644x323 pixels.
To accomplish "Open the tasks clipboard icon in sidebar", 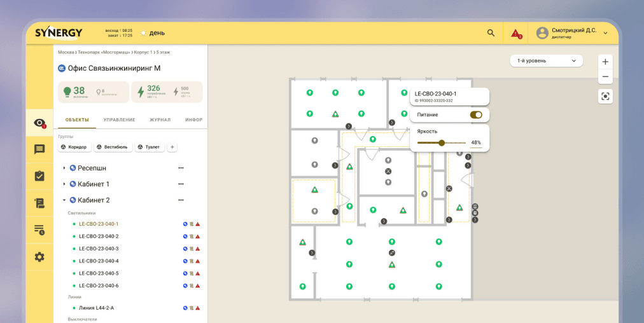I will pyautogui.click(x=39, y=176).
